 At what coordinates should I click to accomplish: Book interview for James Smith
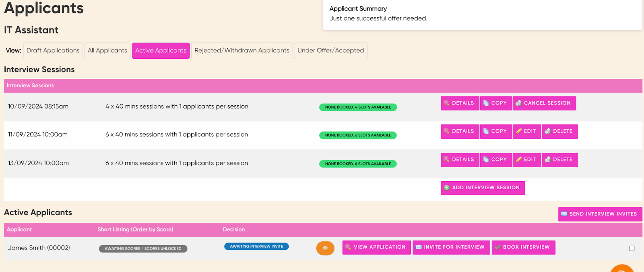pyautogui.click(x=523, y=247)
